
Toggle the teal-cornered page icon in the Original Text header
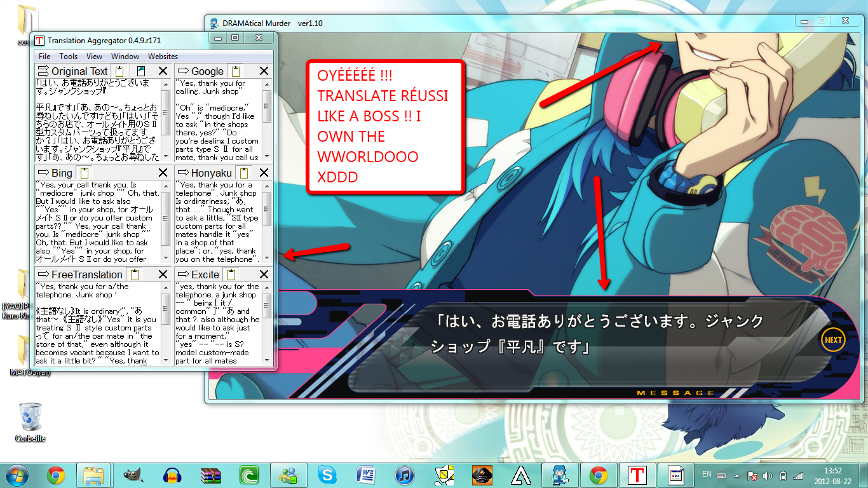tap(141, 71)
